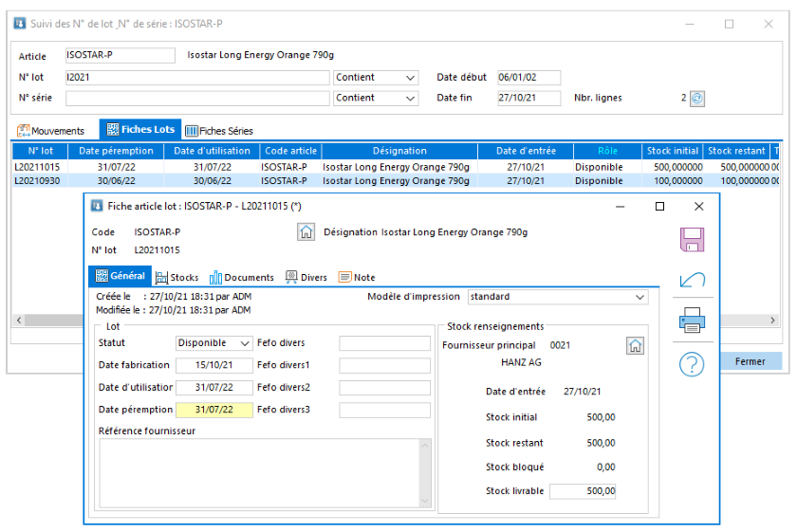Maximize the Fiche article lot window
This screenshot has width=797, height=532.
point(659,207)
